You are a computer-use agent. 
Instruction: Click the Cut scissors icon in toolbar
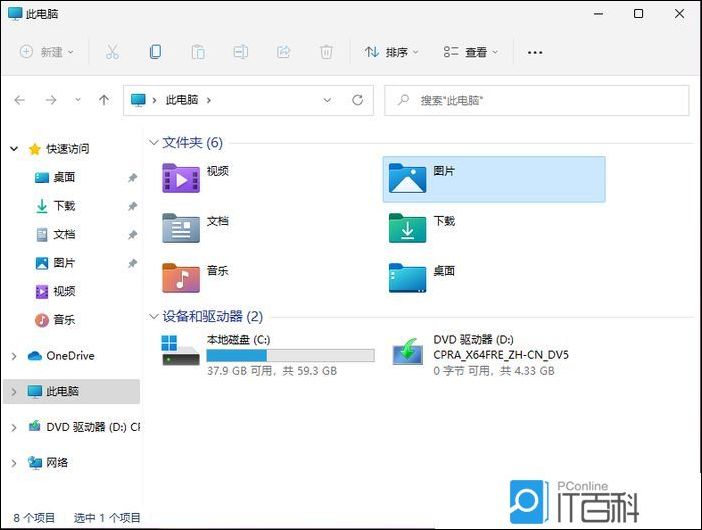pyautogui.click(x=112, y=52)
